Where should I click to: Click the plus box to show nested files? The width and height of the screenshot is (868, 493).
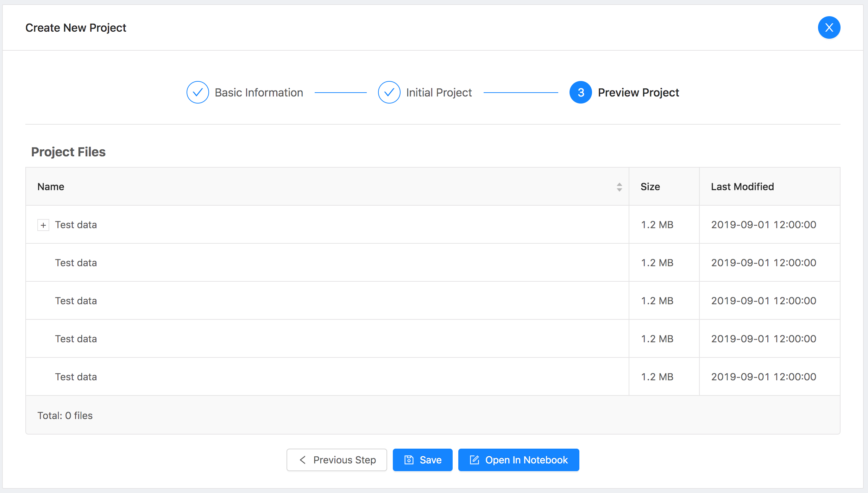(x=43, y=225)
